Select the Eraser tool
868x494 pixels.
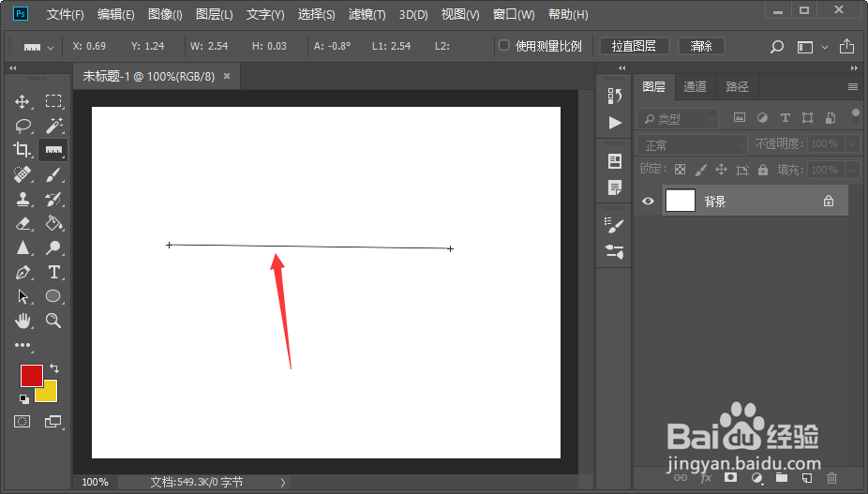coord(22,223)
